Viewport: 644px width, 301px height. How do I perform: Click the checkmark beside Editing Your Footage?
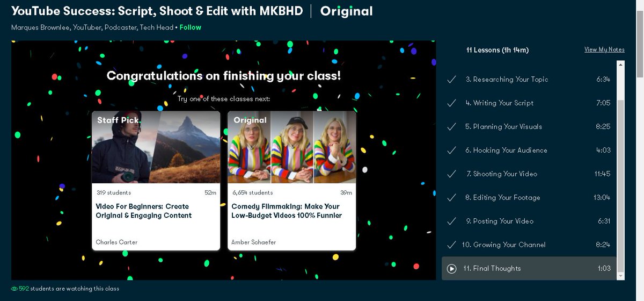[x=451, y=198]
